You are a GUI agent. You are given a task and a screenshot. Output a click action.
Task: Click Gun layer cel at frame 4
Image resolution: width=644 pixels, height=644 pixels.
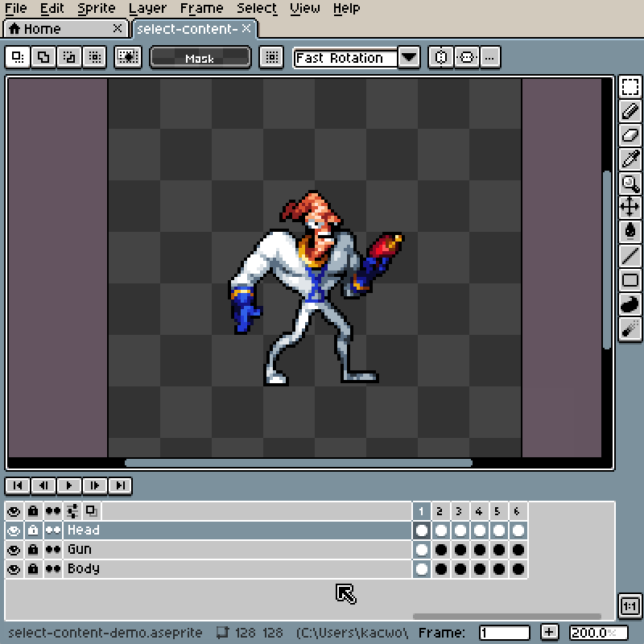coord(479,550)
